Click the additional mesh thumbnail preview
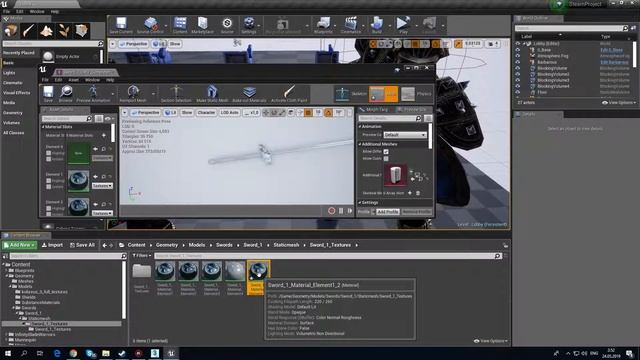 tap(395, 175)
